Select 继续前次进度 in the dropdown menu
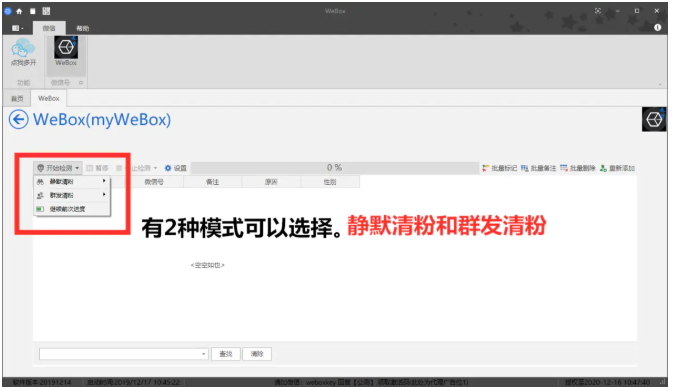 coord(72,209)
